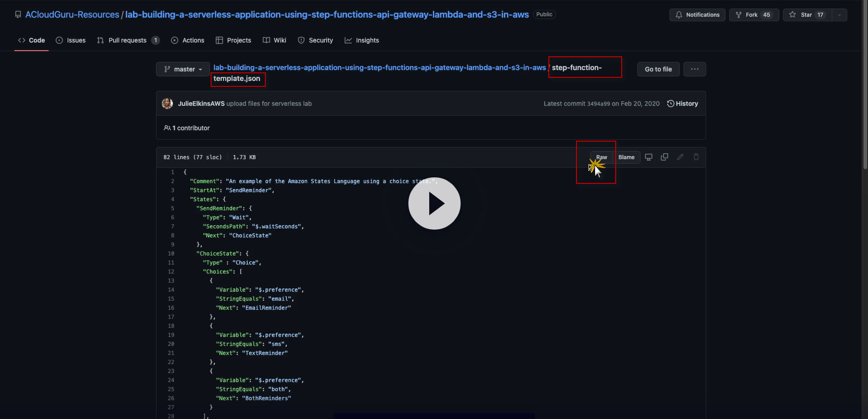Click the "StringEquals": "both" line
The image size is (868, 419).
coord(253,389)
